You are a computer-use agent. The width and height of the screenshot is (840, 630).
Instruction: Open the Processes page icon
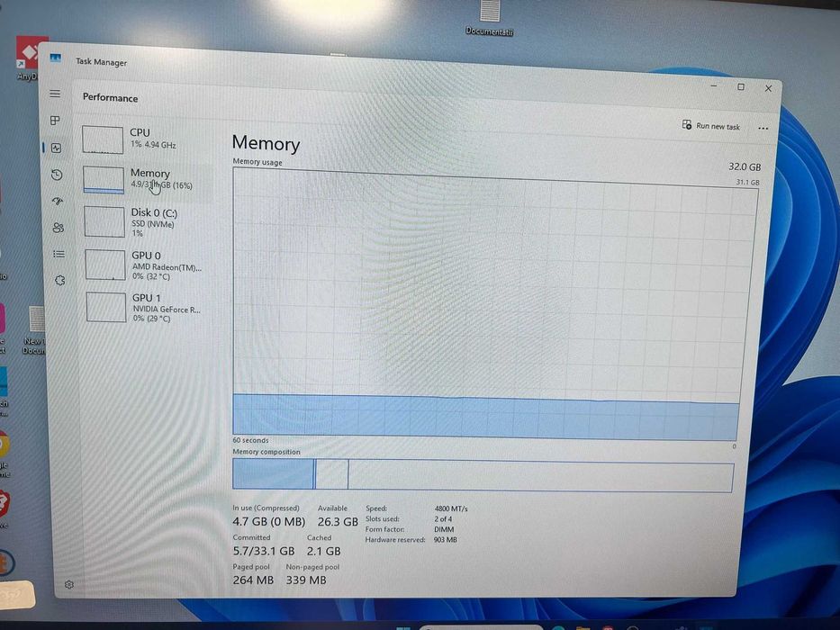(x=55, y=121)
